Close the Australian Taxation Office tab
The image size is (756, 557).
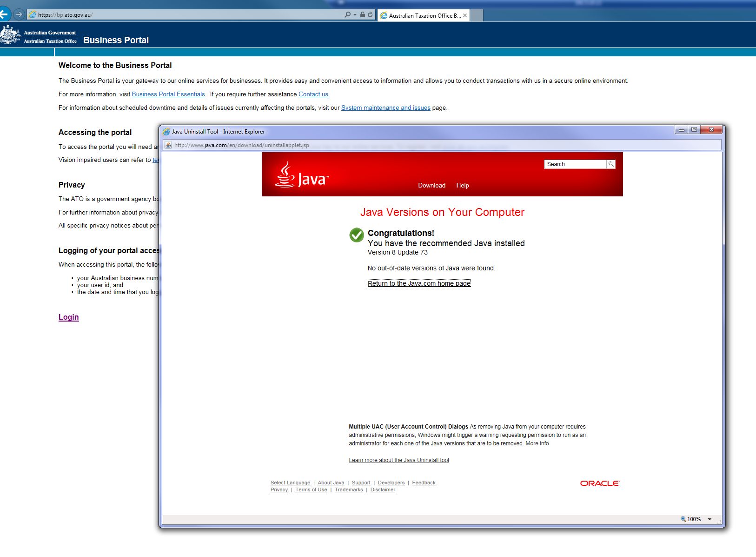[465, 15]
